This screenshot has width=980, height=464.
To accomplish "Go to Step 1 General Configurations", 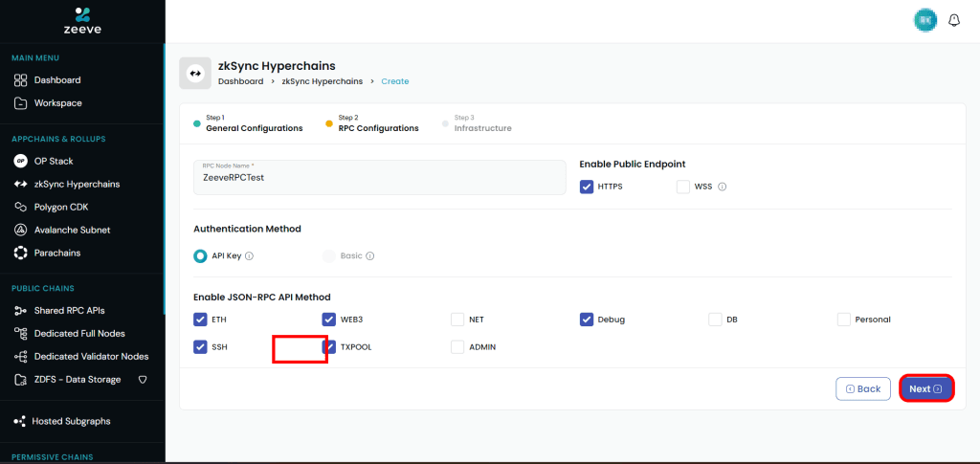I will coord(249,123).
